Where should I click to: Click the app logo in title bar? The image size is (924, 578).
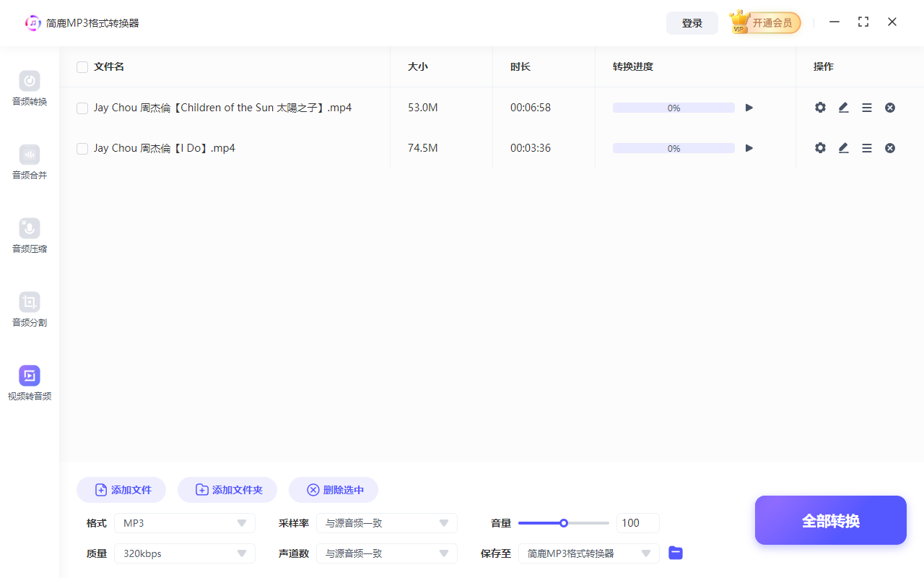pyautogui.click(x=33, y=23)
